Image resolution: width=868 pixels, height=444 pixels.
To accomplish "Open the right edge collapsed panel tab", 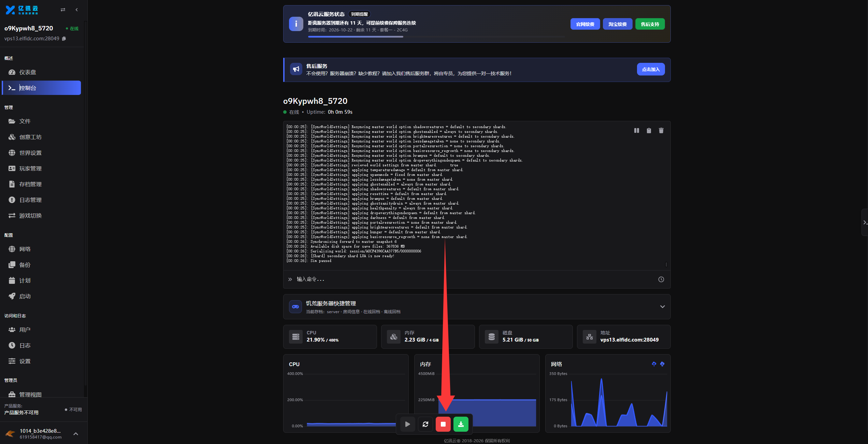I will click(x=865, y=222).
